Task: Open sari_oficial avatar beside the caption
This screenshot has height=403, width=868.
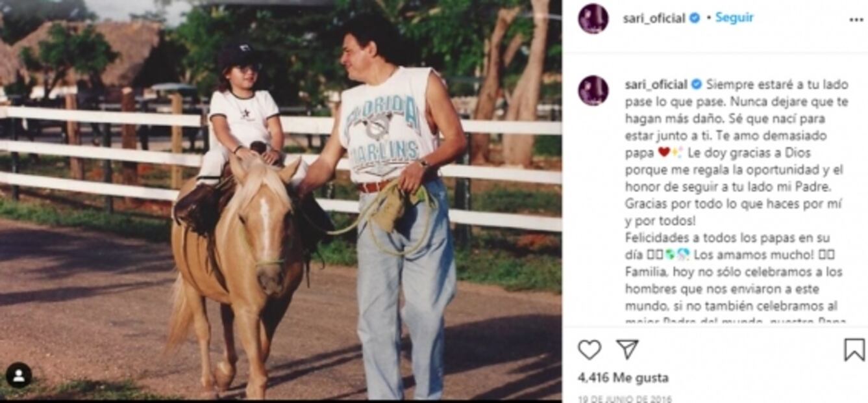Action: tap(593, 90)
